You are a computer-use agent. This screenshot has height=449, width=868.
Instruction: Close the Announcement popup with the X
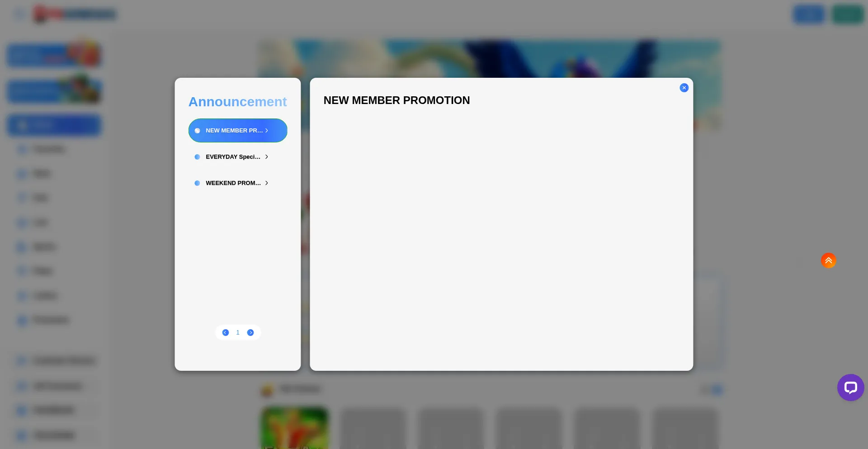click(684, 88)
